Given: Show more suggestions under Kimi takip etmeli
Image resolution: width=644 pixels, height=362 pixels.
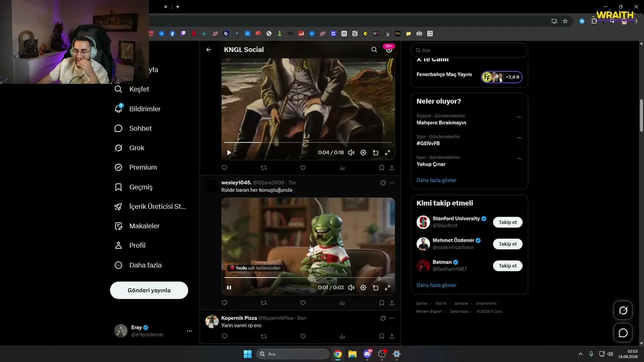Looking at the screenshot, I should point(437,285).
